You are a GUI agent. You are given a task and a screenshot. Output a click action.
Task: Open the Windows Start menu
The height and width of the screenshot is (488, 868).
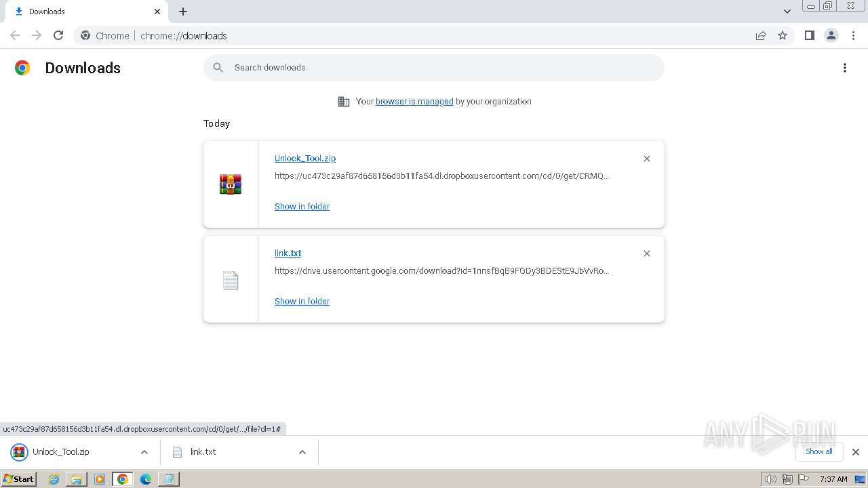click(18, 479)
